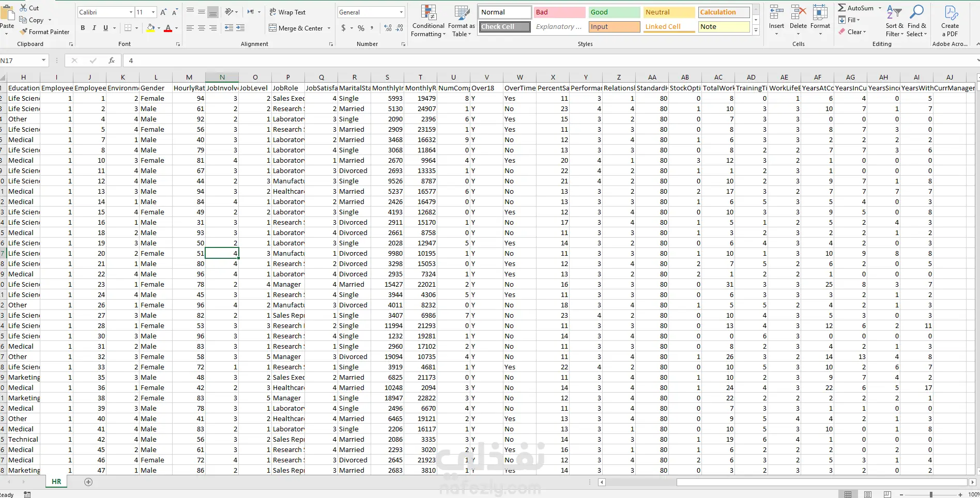This screenshot has height=498, width=980.
Task: Apply red Font Color A
Action: [168, 28]
